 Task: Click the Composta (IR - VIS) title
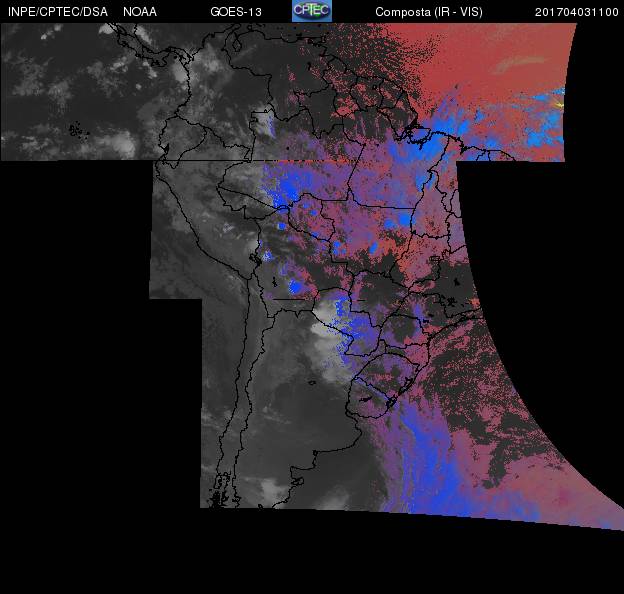(x=429, y=12)
